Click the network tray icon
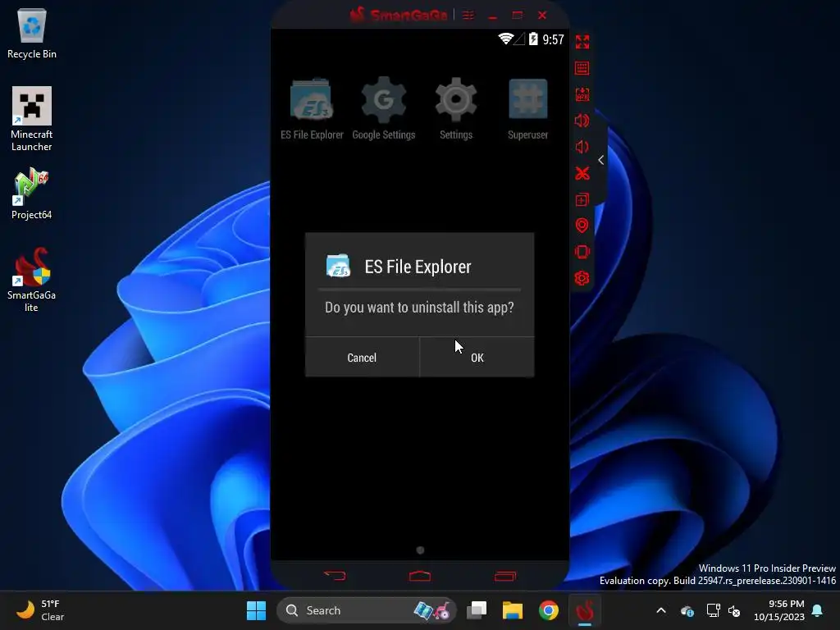The image size is (840, 630). [713, 610]
